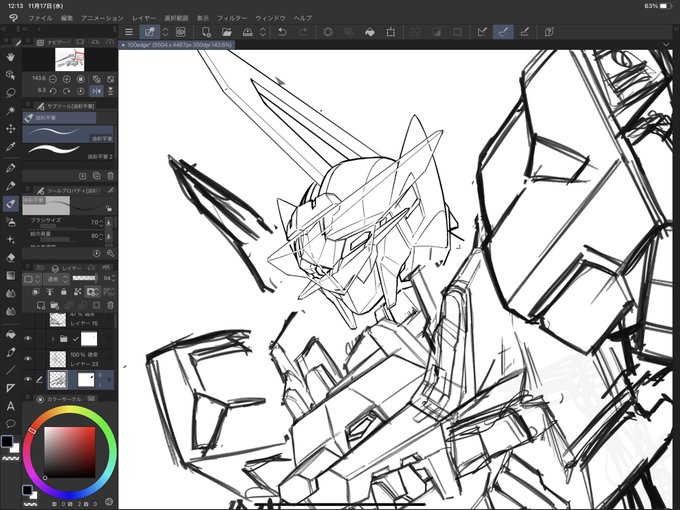The image size is (680, 510).
Task: Open stepper arrows next to save icon
Action: [263, 32]
